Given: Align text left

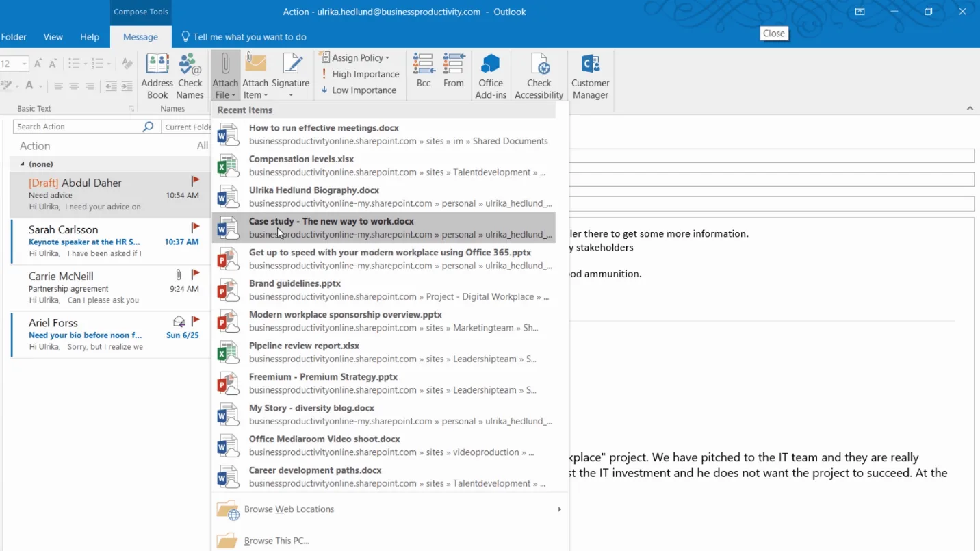Looking at the screenshot, I should tap(58, 86).
